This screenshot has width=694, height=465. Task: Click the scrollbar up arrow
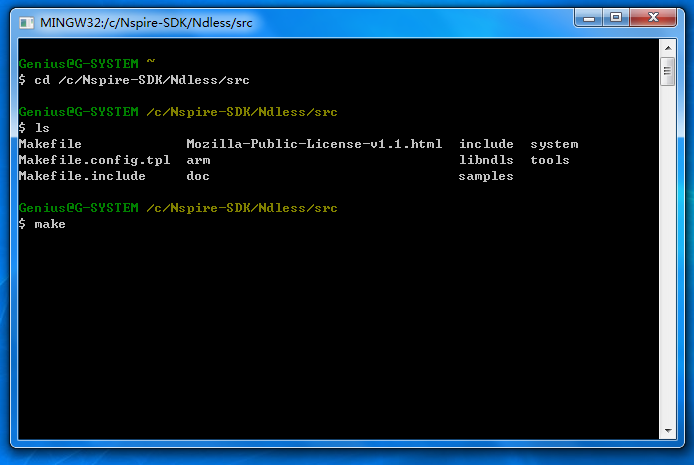[x=668, y=48]
